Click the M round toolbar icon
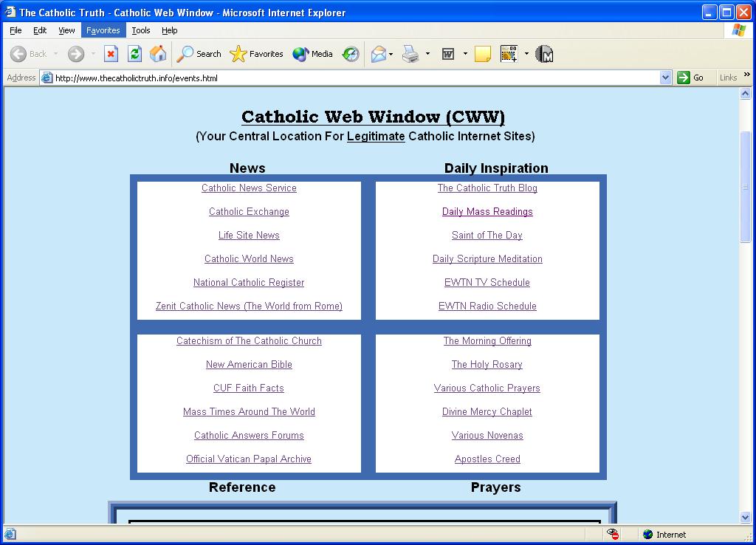756x545 pixels. pos(544,54)
